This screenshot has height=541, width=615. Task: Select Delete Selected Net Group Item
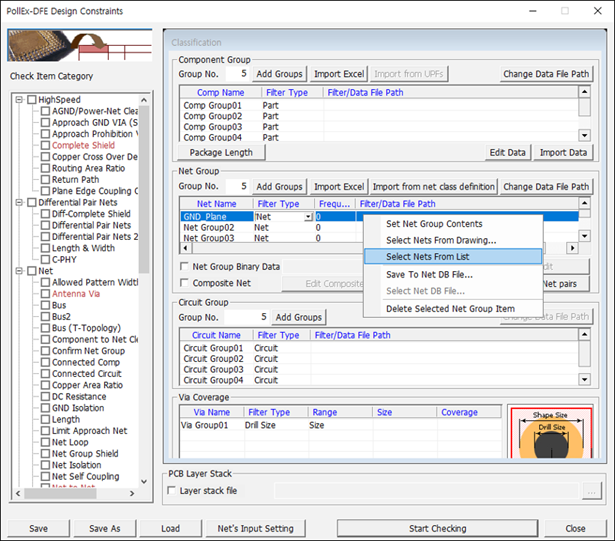(x=450, y=309)
